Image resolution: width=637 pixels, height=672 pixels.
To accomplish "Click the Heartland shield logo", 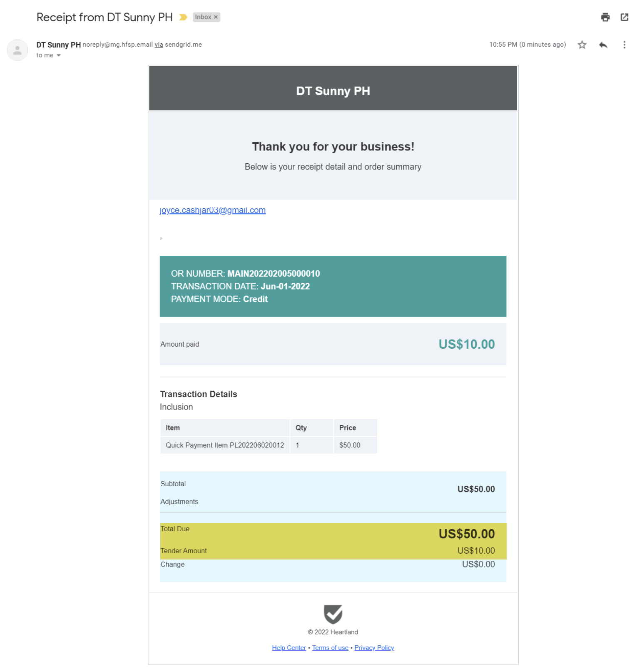I will tap(333, 614).
